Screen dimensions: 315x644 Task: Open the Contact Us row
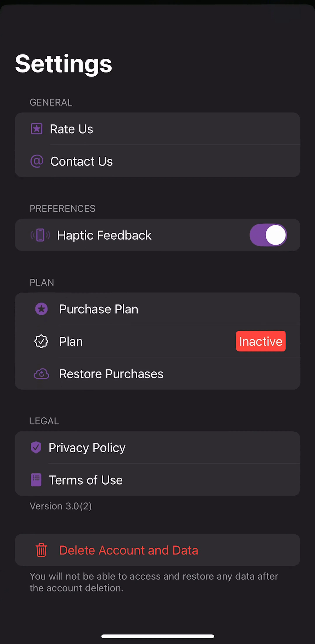pos(157,161)
